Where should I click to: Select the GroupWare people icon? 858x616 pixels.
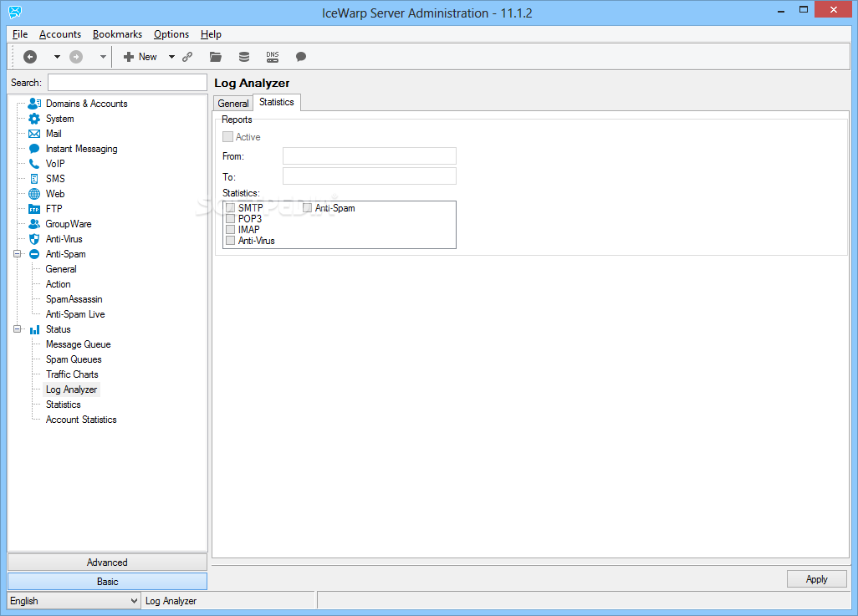(x=34, y=224)
